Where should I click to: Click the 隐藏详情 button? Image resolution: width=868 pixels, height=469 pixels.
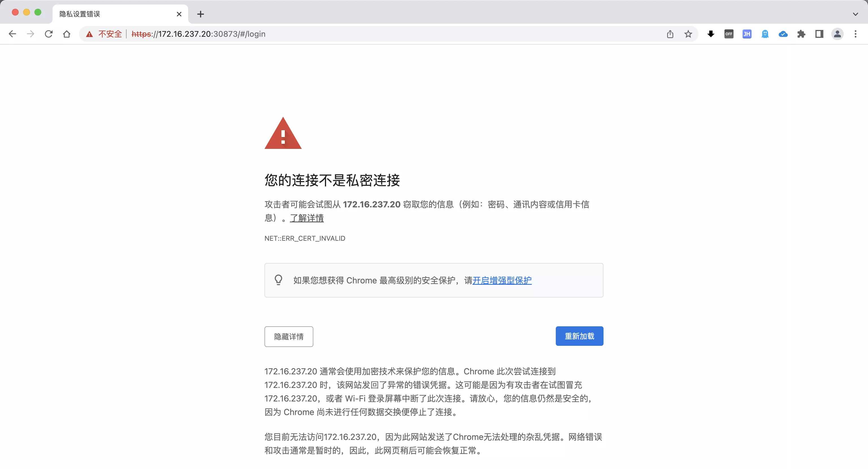tap(289, 336)
